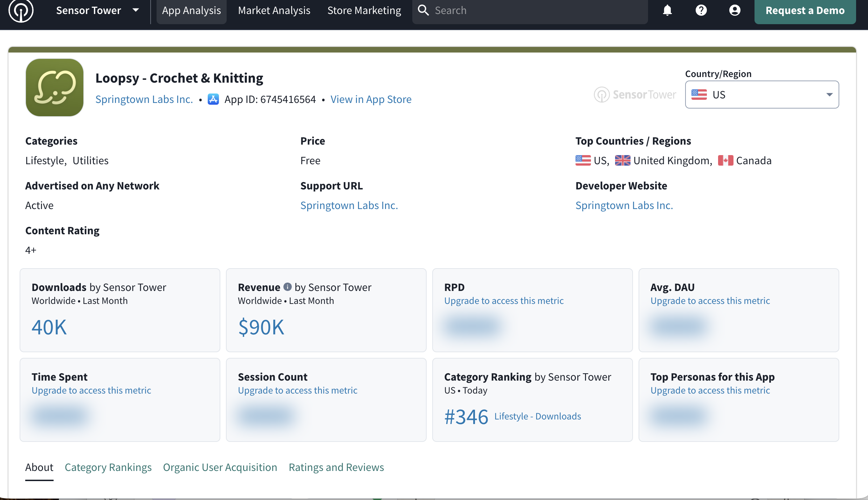Switch to the Ratings and Reviews tab
The image size is (868, 500).
(x=336, y=467)
